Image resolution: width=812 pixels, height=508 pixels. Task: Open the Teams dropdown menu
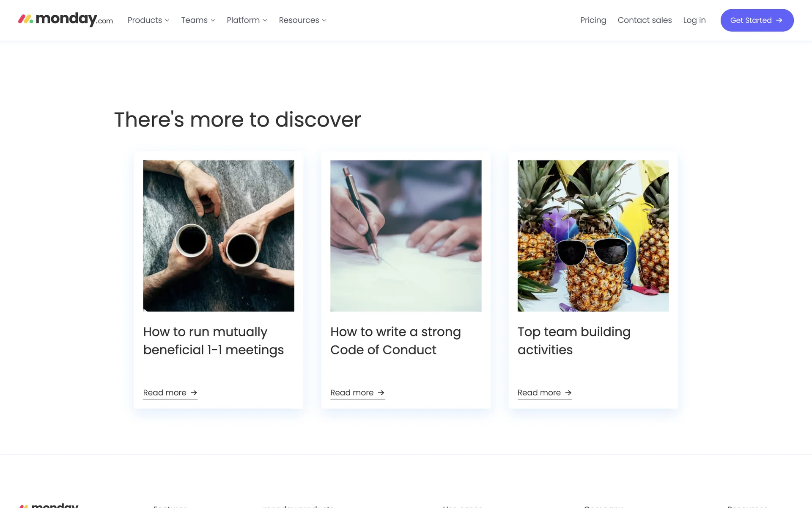(x=198, y=20)
